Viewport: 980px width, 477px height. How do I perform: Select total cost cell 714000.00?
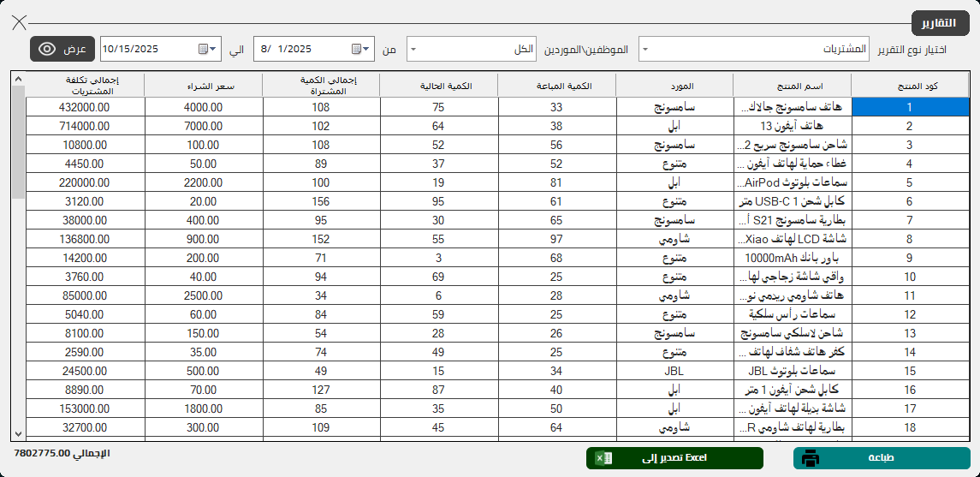86,126
